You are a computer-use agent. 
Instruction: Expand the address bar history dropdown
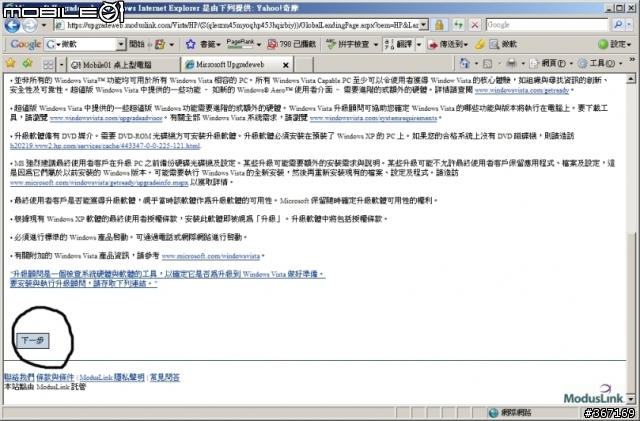424,25
